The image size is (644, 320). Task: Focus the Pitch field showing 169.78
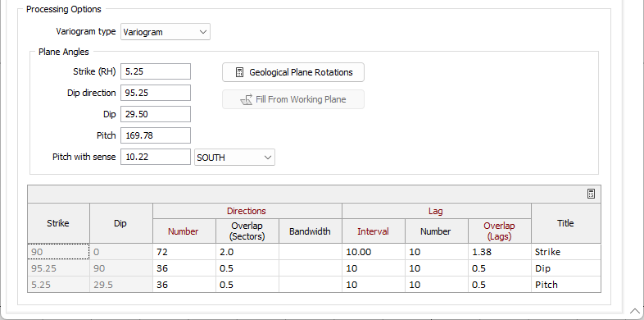point(155,135)
